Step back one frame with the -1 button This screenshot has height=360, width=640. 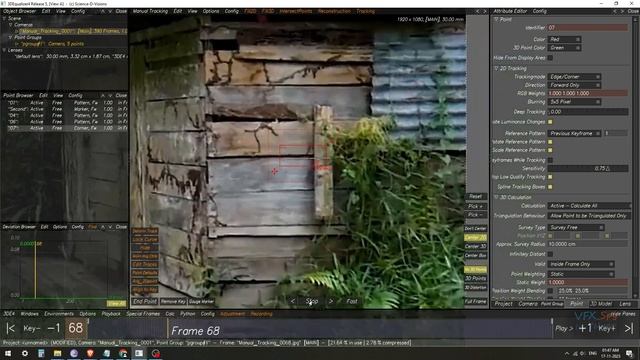pyautogui.click(x=53, y=328)
